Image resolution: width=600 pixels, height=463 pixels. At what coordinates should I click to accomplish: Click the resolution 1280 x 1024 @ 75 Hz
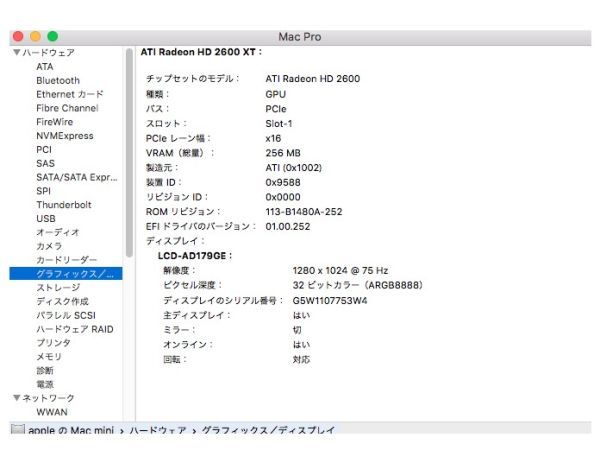(340, 271)
